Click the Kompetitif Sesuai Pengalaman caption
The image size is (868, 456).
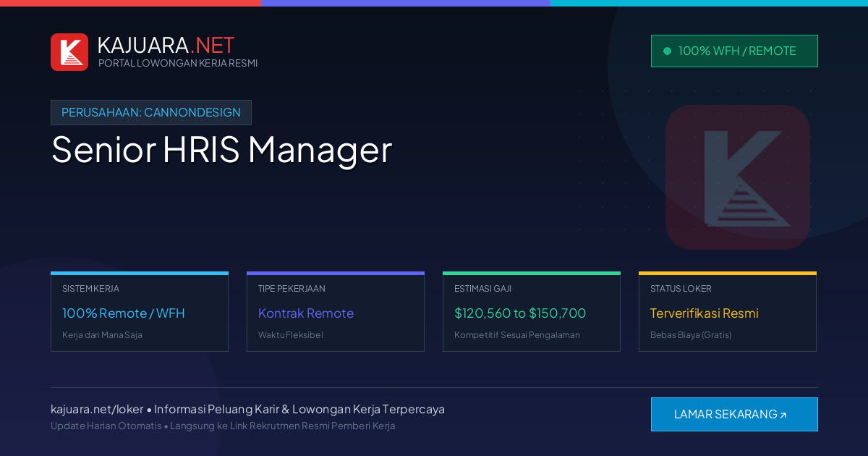(517, 335)
